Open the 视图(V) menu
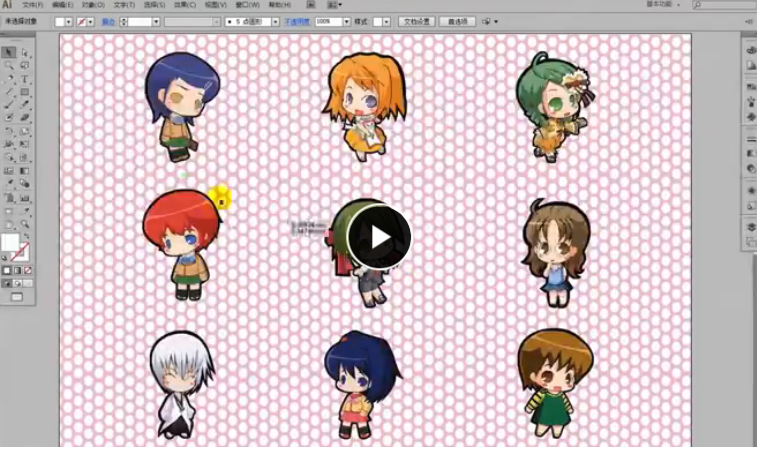 coord(215,5)
